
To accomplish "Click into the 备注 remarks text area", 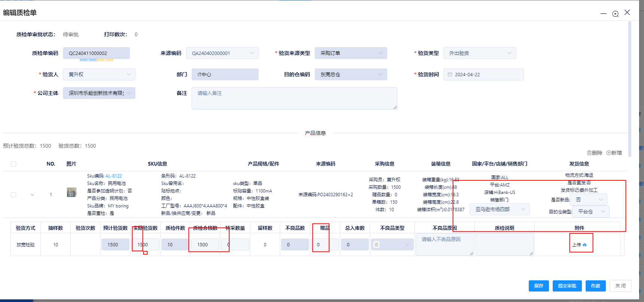I will point(294,98).
